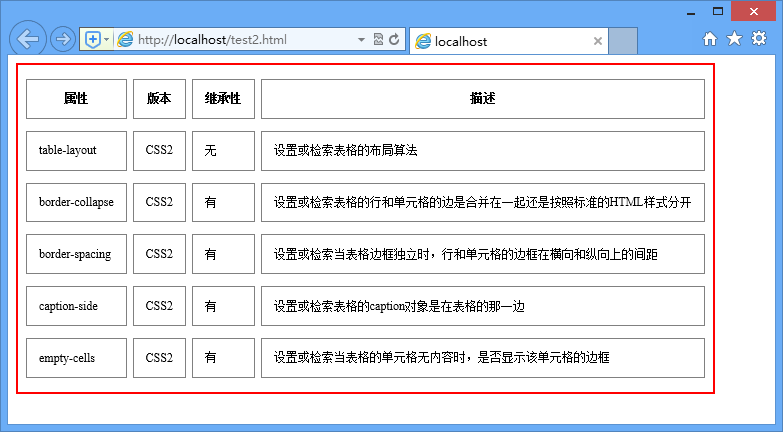Click the compatibility view icon in address bar
Viewport: 783px width, 432px height.
pyautogui.click(x=378, y=41)
